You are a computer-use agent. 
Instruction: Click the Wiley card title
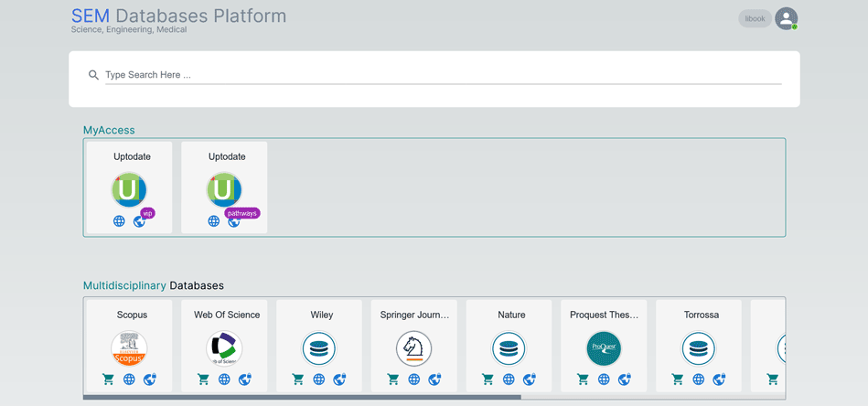322,315
